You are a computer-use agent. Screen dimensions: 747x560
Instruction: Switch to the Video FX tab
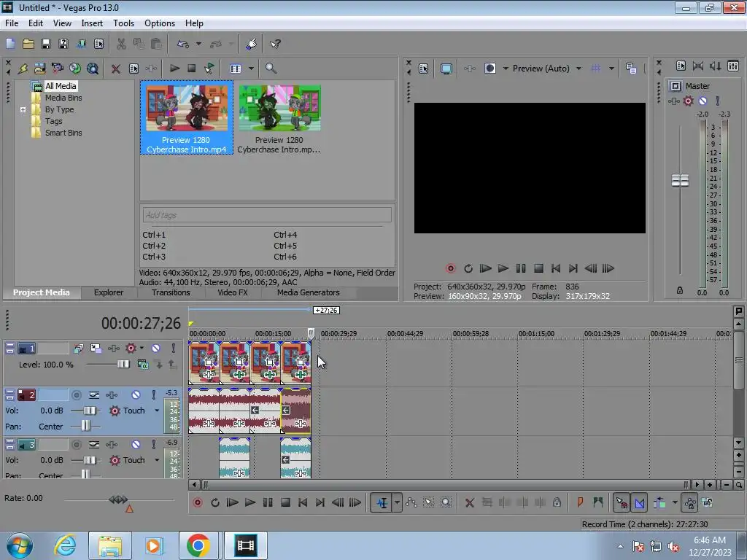click(233, 292)
